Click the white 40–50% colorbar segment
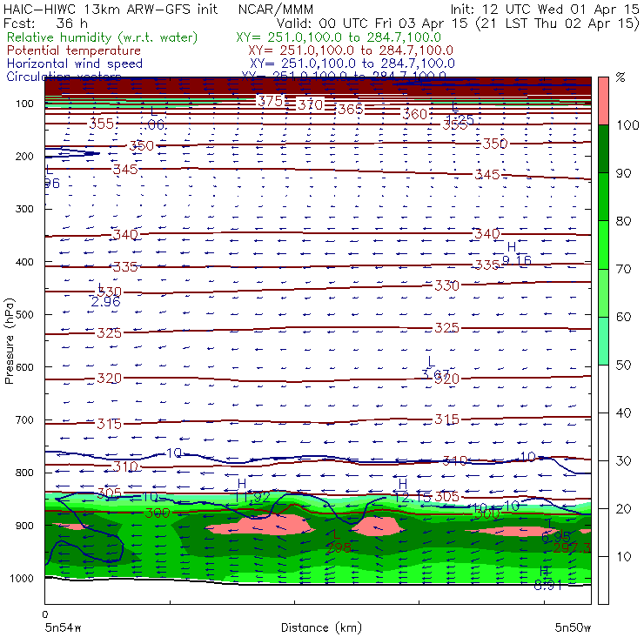 (603, 388)
